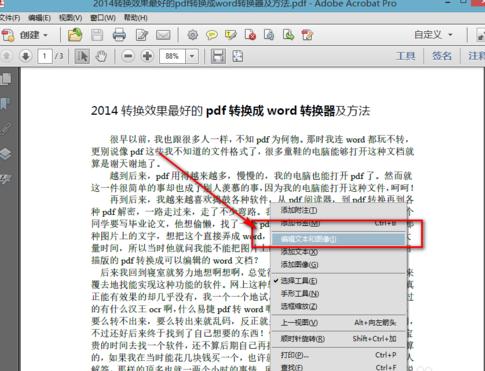
Task: Click the open file folder icon
Action: click(x=75, y=35)
